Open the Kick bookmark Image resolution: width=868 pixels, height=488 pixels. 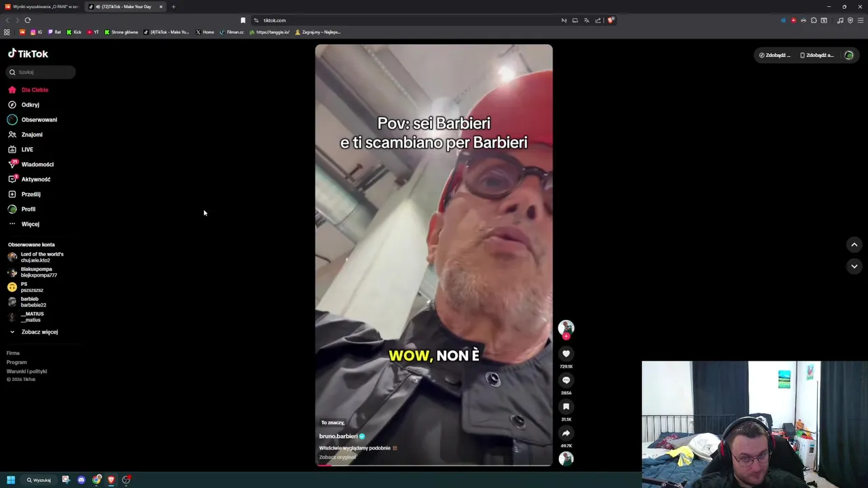click(74, 32)
